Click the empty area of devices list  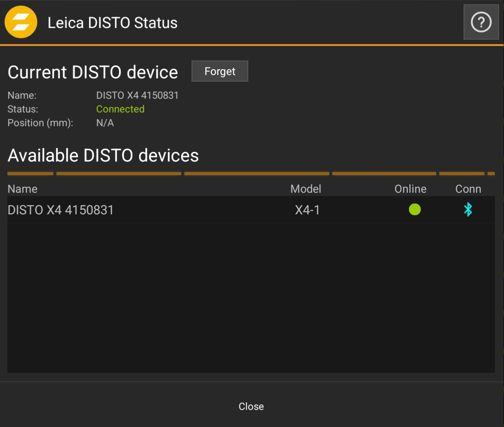(x=251, y=298)
